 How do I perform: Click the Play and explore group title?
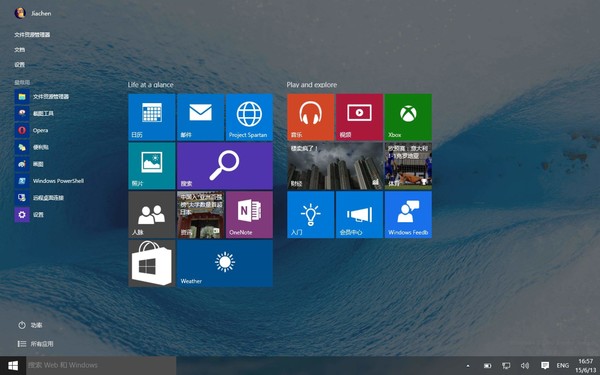pyautogui.click(x=312, y=85)
